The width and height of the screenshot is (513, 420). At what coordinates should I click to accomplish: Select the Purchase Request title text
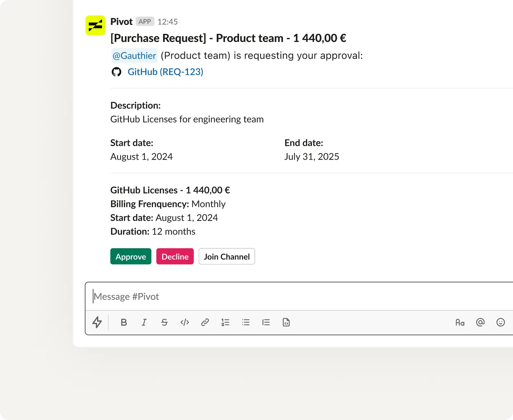228,38
